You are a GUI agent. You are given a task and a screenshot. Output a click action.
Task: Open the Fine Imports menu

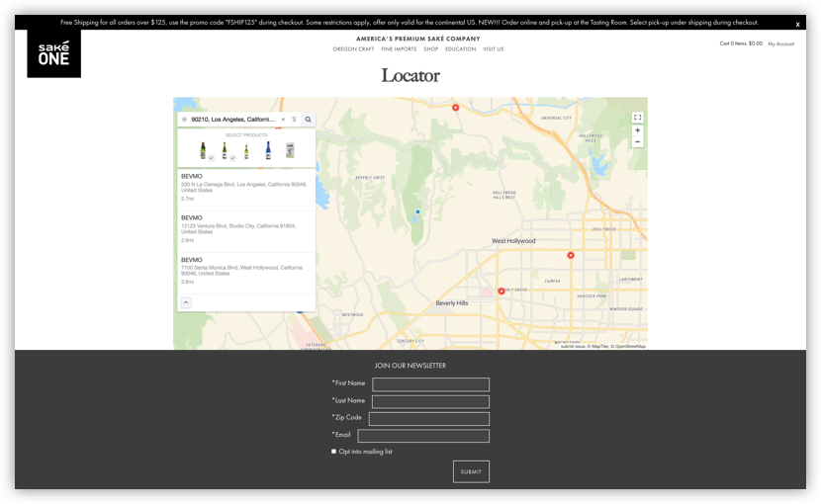coord(399,49)
